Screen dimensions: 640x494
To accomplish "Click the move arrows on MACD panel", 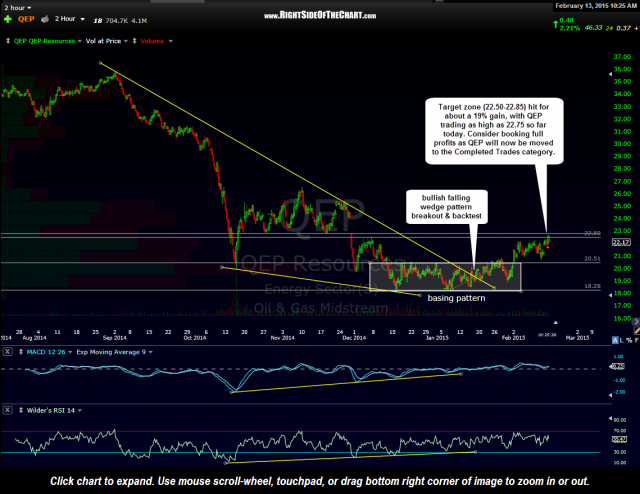I will pyautogui.click(x=21, y=353).
